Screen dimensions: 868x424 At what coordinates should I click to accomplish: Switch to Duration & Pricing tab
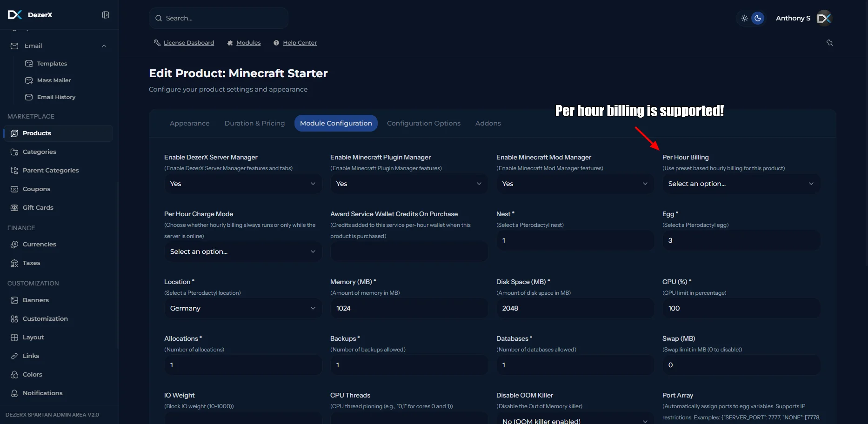pyautogui.click(x=254, y=123)
